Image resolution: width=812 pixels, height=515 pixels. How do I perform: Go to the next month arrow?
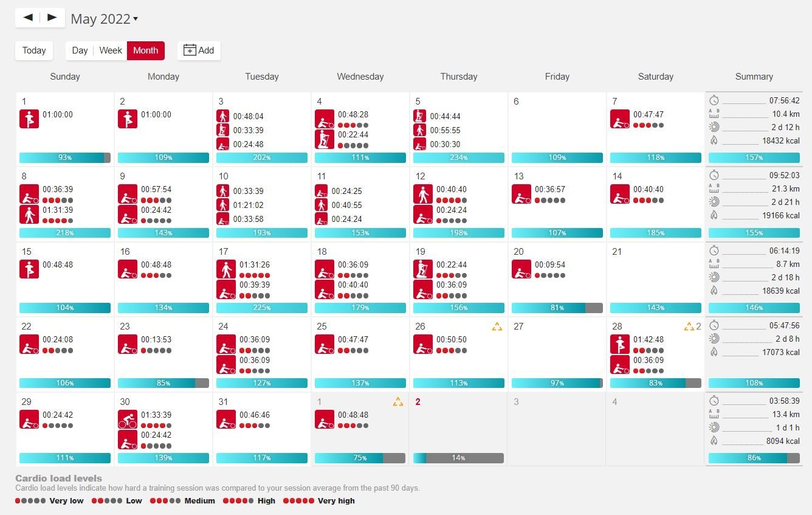click(52, 18)
